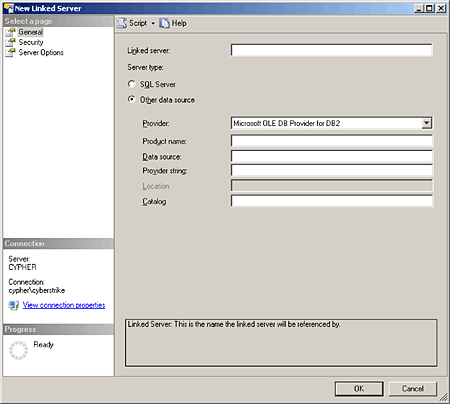Select the SQL Server radio button
The width and height of the screenshot is (450, 404).
pos(132,84)
